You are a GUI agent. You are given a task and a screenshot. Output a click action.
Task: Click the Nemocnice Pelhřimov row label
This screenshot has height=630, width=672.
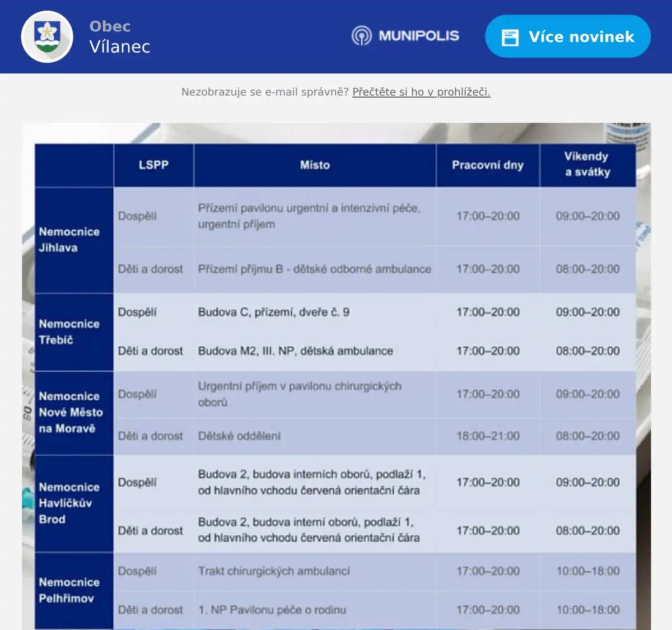69,590
